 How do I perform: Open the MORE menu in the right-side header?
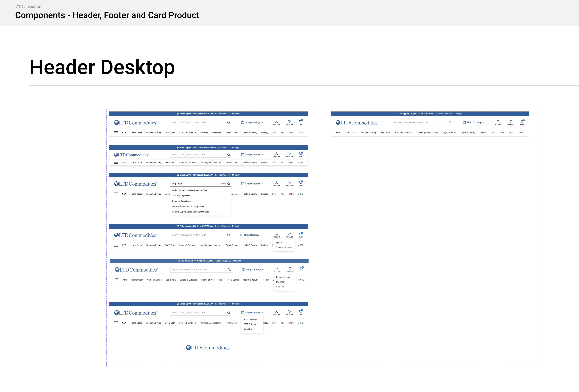(521, 133)
